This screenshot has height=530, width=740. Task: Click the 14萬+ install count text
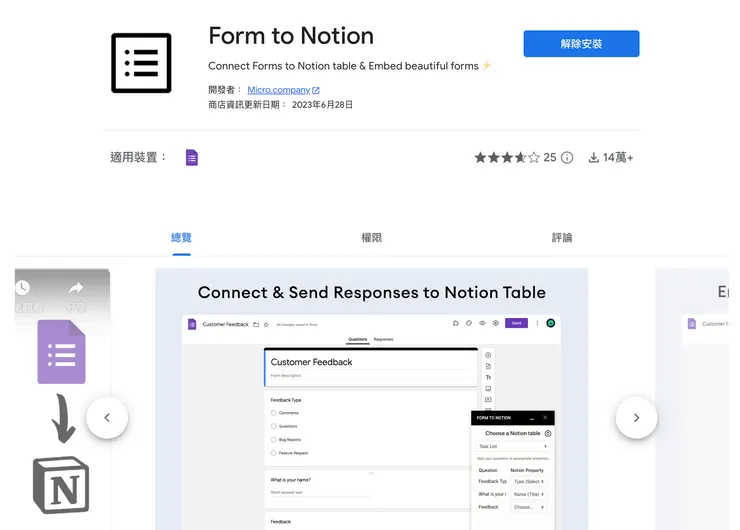tap(618, 158)
